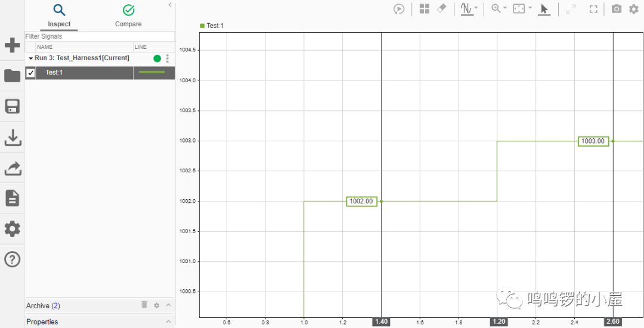
Task: Uncheck the Test:1 signal checkbox
Action: coord(30,73)
